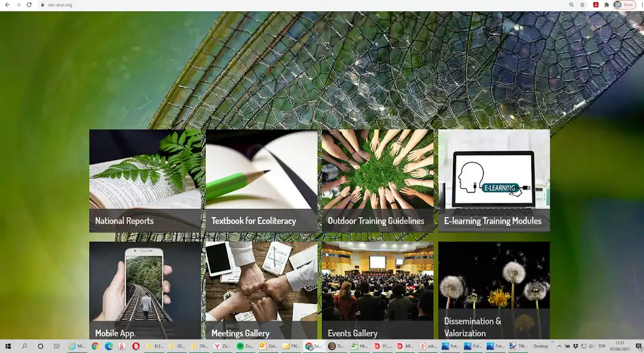Click the Adobe Acrobat extension icon
This screenshot has height=353, width=644.
pyautogui.click(x=595, y=5)
